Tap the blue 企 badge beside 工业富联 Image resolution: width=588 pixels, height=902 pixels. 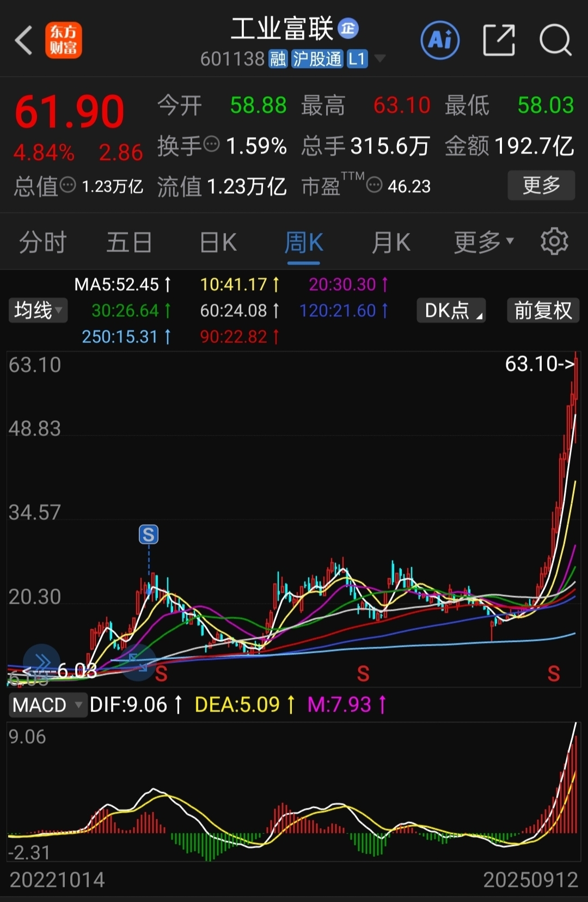click(348, 28)
